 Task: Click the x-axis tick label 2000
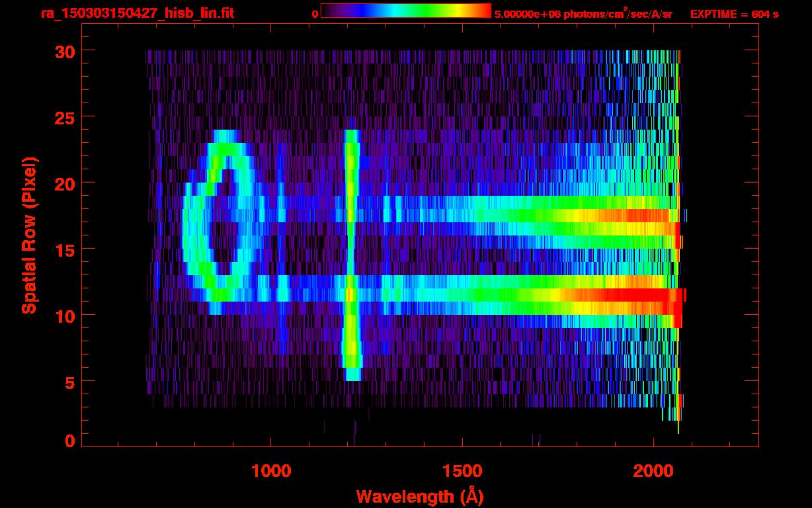(653, 471)
